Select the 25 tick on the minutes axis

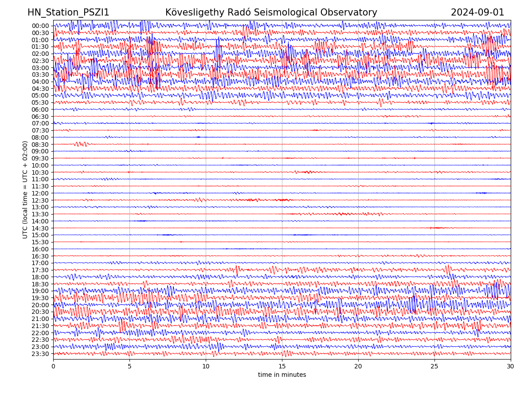click(434, 366)
